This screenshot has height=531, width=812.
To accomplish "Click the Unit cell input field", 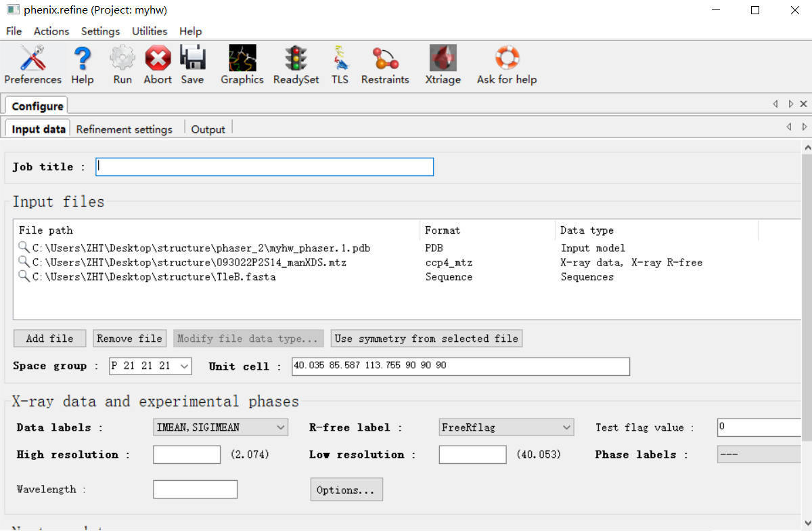I will tap(461, 366).
